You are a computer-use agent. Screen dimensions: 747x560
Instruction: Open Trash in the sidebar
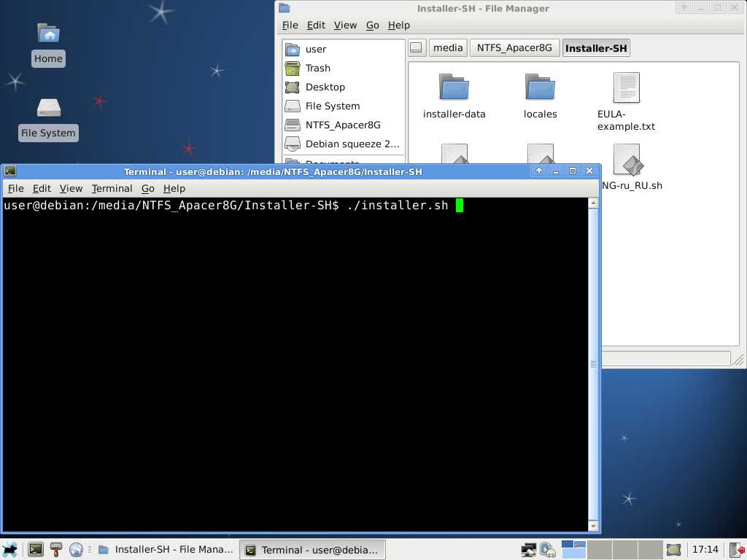point(317,68)
